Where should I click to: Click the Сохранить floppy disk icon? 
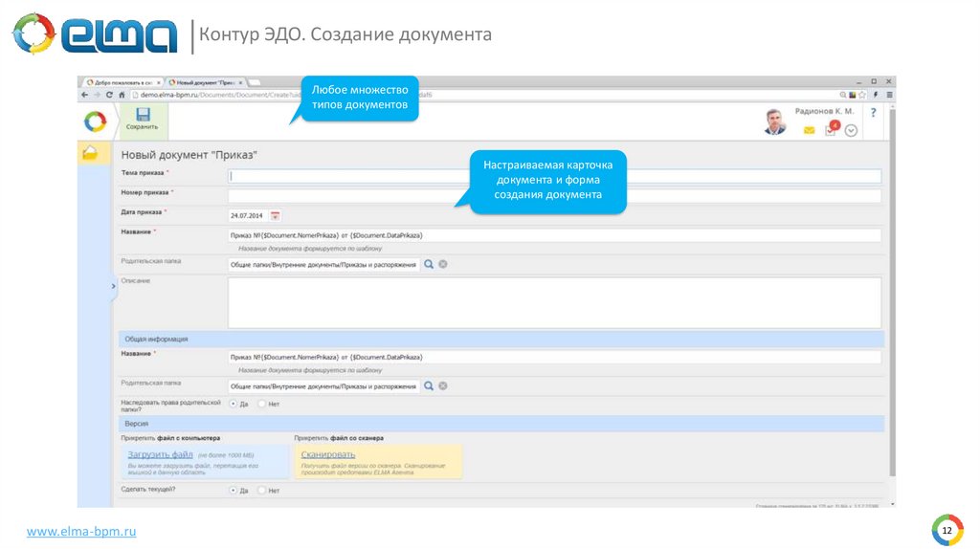pyautogui.click(x=142, y=115)
